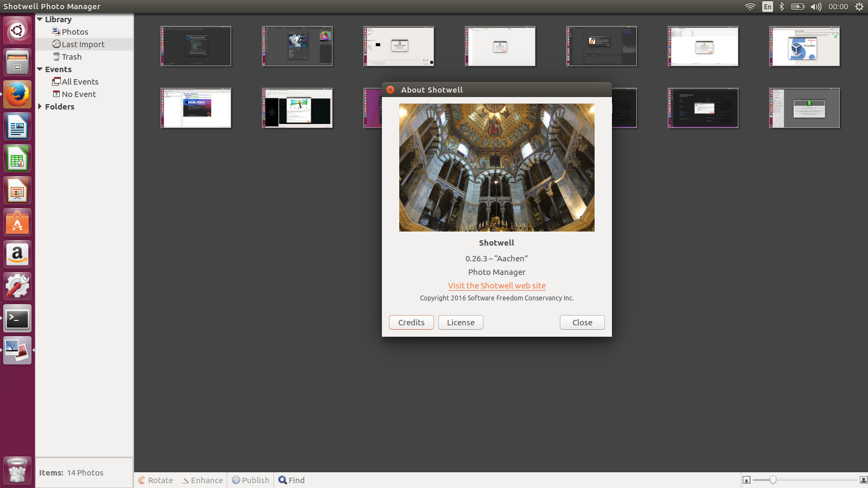The height and width of the screenshot is (488, 868).
Task: Visit the Shotwell web site link
Action: coord(497,286)
